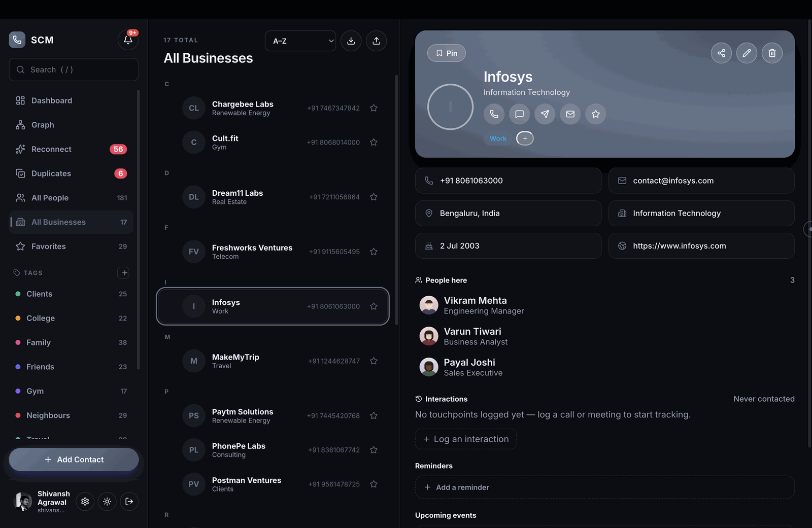Viewport: 812px width, 528px height.
Task: Open Favorites in sidebar
Action: point(71,247)
